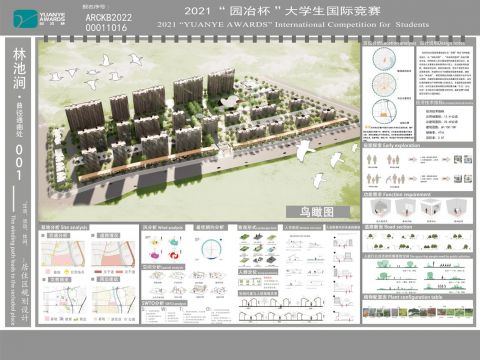Viewport: 480px width, 360px height.
Task: Click the vertical text about the winding path
Action: tap(13, 270)
